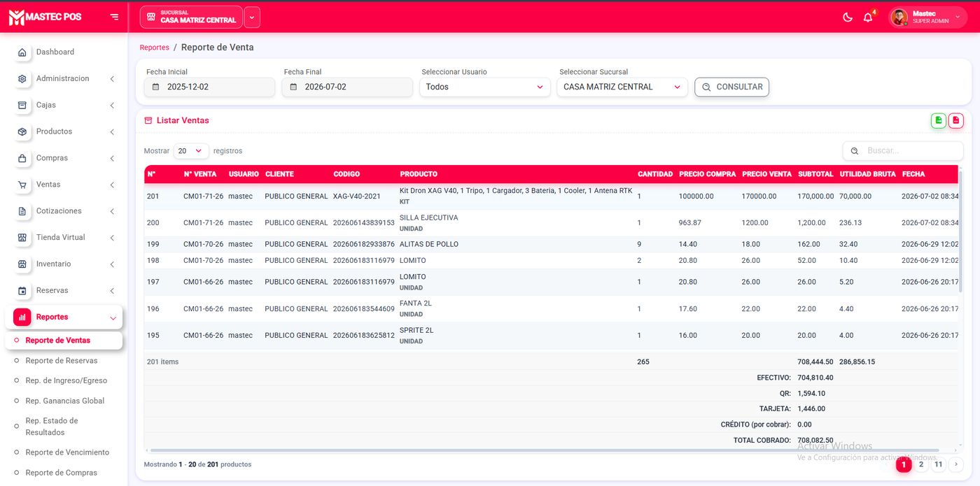Click the table vertical scrollbar
The width and height of the screenshot is (980, 486).
tap(960, 231)
